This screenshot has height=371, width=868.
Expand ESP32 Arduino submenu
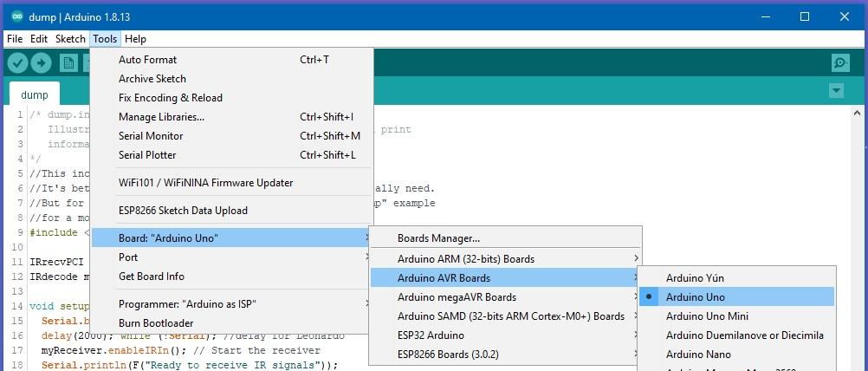[505, 335]
